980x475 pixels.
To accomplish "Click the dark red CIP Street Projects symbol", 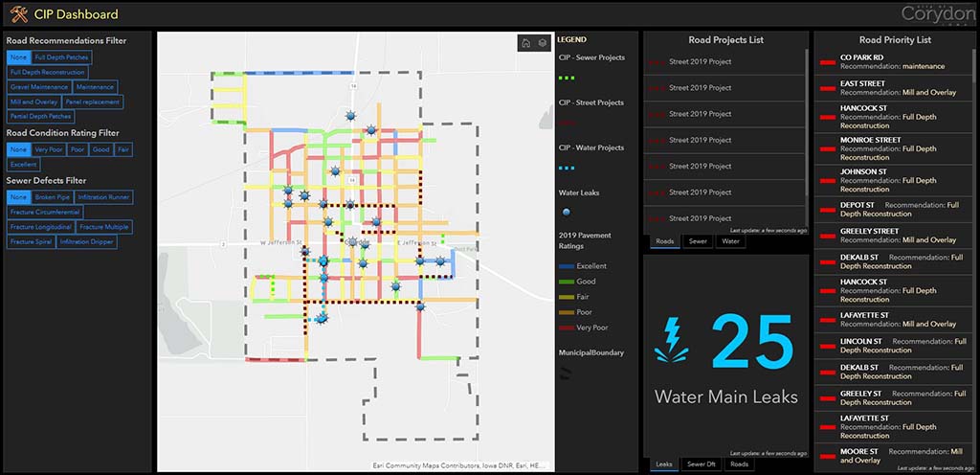I will pos(567,124).
